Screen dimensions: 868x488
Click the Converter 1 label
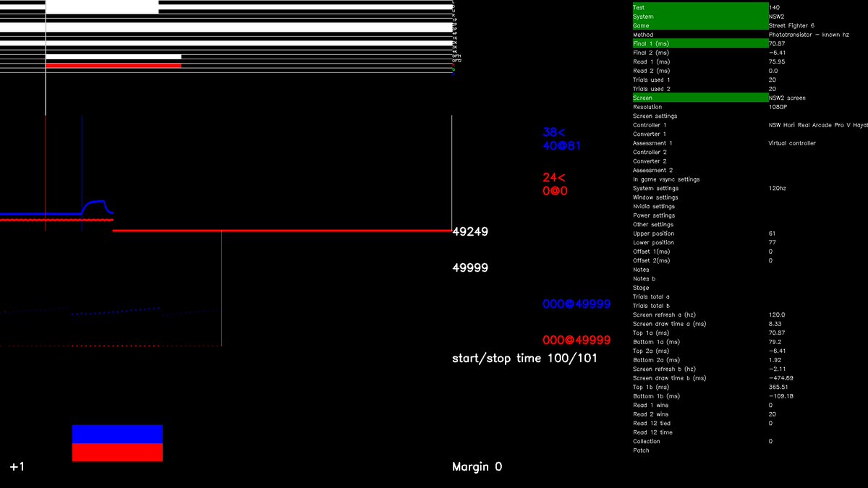(x=650, y=134)
